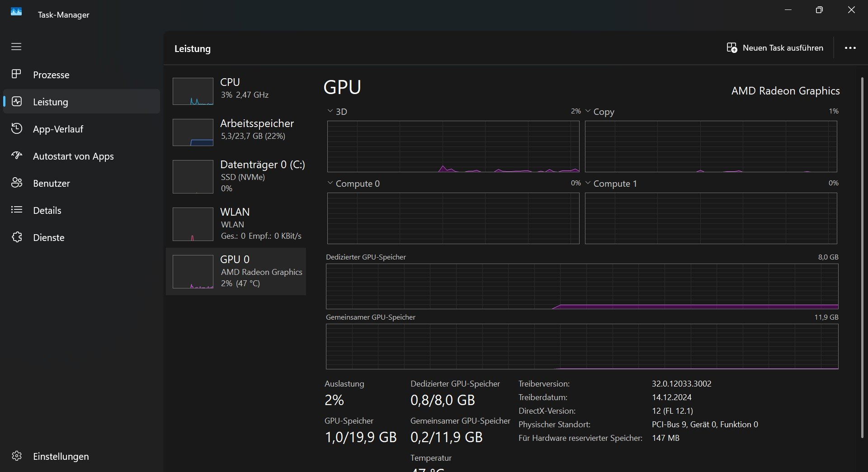Click the vertical scrollbar in GPU panel
Viewport: 868px width, 472px height.
pyautogui.click(x=862, y=258)
